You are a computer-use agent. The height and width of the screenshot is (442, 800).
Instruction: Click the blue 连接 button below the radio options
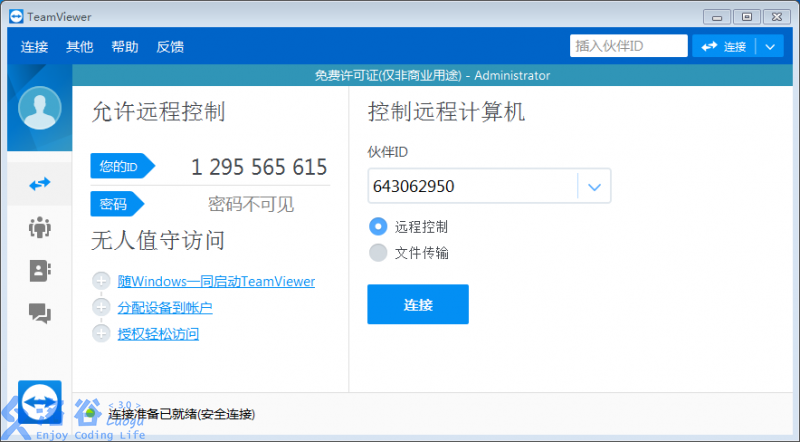point(418,304)
